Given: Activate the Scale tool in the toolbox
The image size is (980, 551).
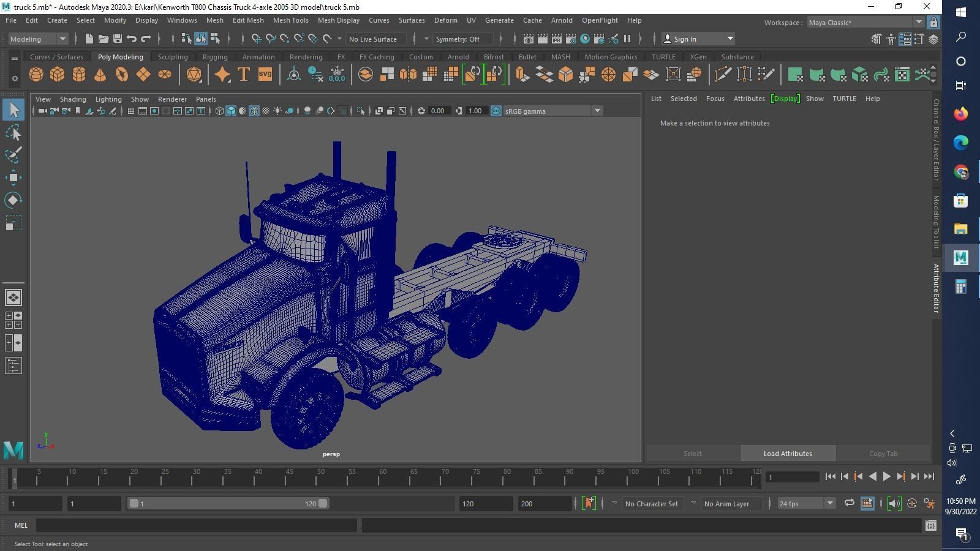Looking at the screenshot, I should tap(13, 223).
